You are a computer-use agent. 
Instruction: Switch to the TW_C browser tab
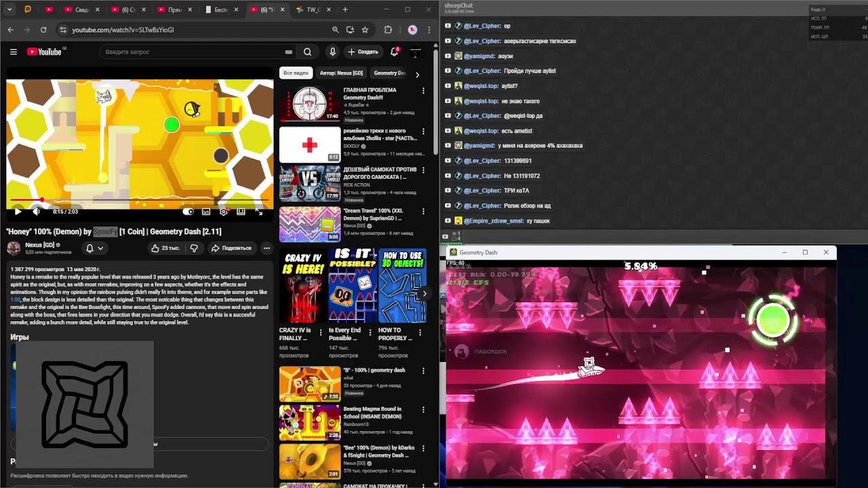click(x=312, y=9)
